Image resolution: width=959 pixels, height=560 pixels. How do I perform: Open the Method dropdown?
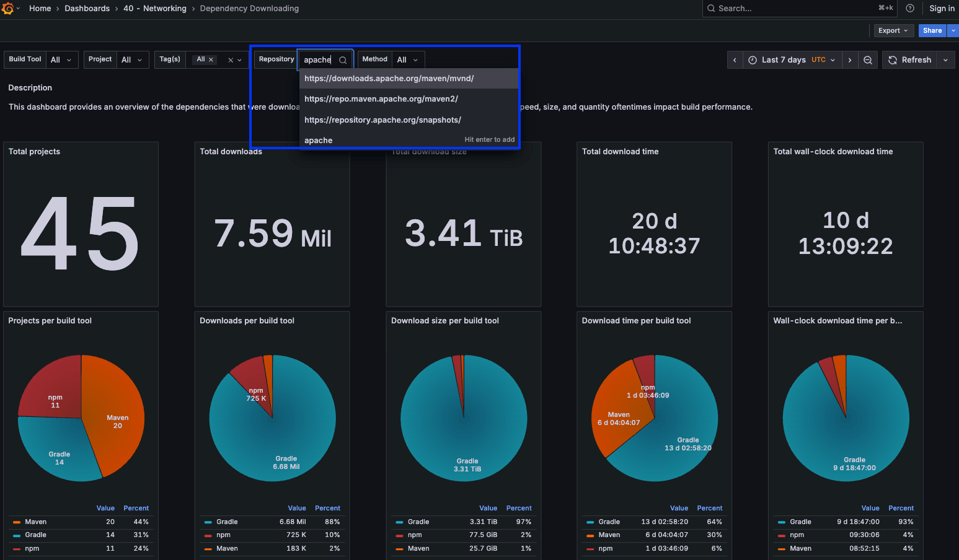coord(408,59)
